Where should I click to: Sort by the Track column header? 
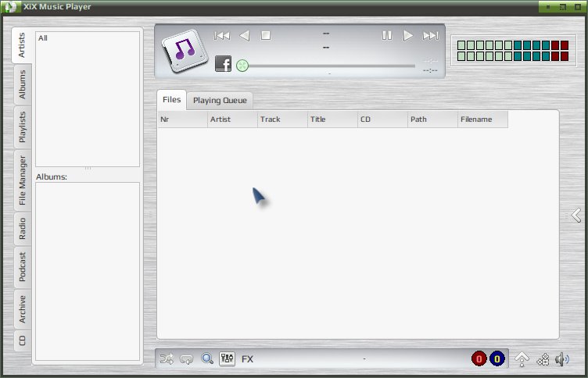282,119
